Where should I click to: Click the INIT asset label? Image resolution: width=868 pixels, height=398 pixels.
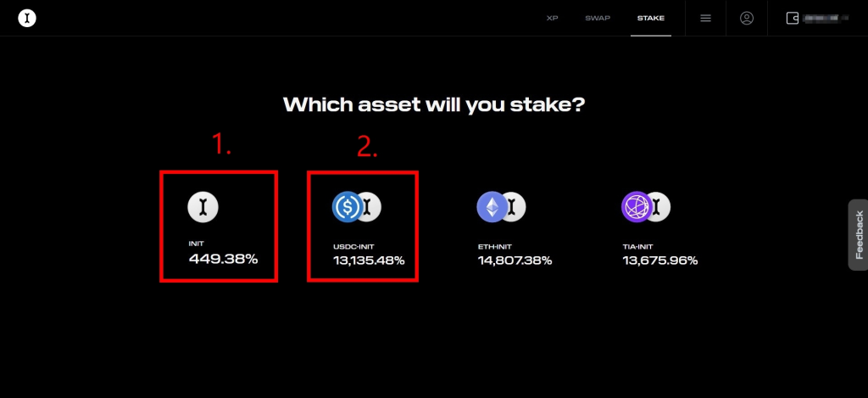[197, 244]
